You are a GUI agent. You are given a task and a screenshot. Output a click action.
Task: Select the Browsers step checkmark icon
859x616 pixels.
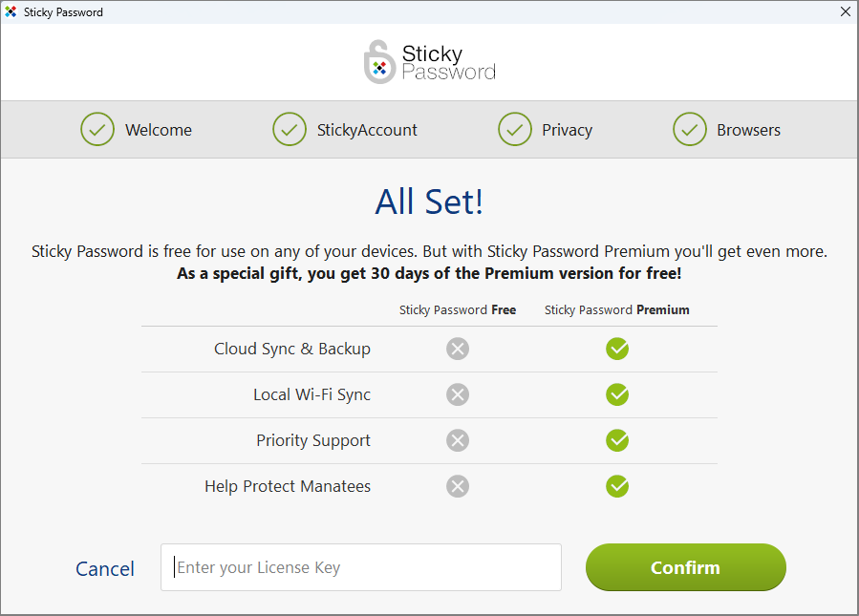[690, 129]
